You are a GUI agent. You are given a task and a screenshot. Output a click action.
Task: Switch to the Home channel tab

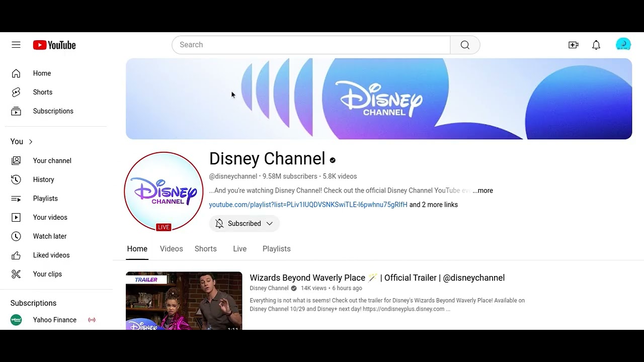[137, 249]
